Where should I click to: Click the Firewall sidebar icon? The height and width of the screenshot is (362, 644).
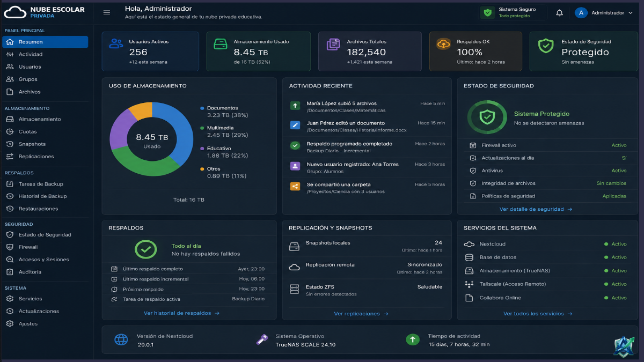[10, 247]
